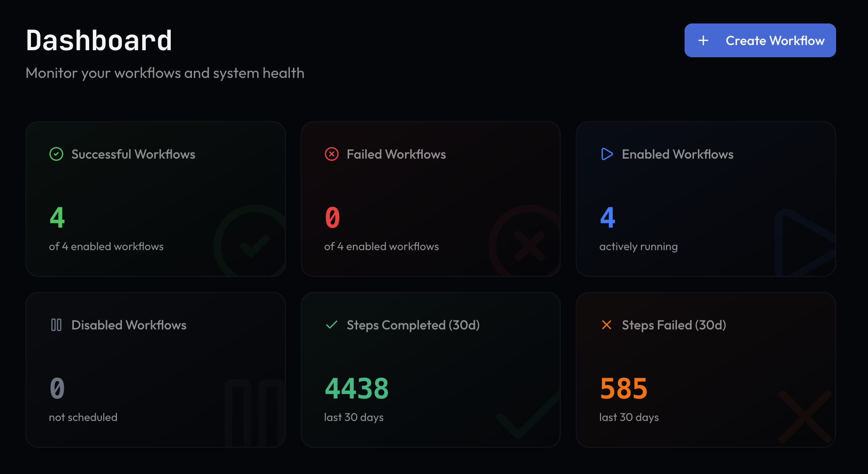Click the orange Steps Failed X icon

point(607,325)
